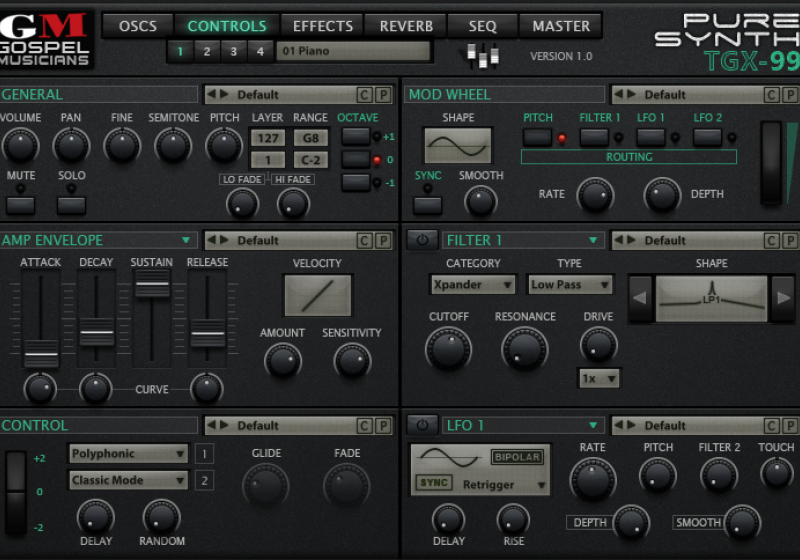Copy General preset with C button
The width and height of the screenshot is (800, 560).
click(365, 95)
